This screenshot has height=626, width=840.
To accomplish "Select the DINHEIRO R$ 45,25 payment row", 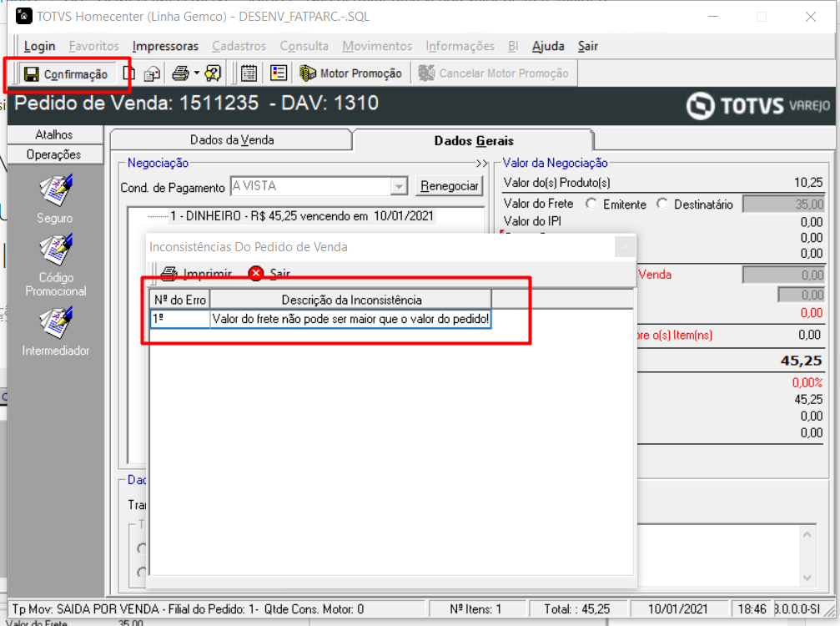I will point(302,216).
